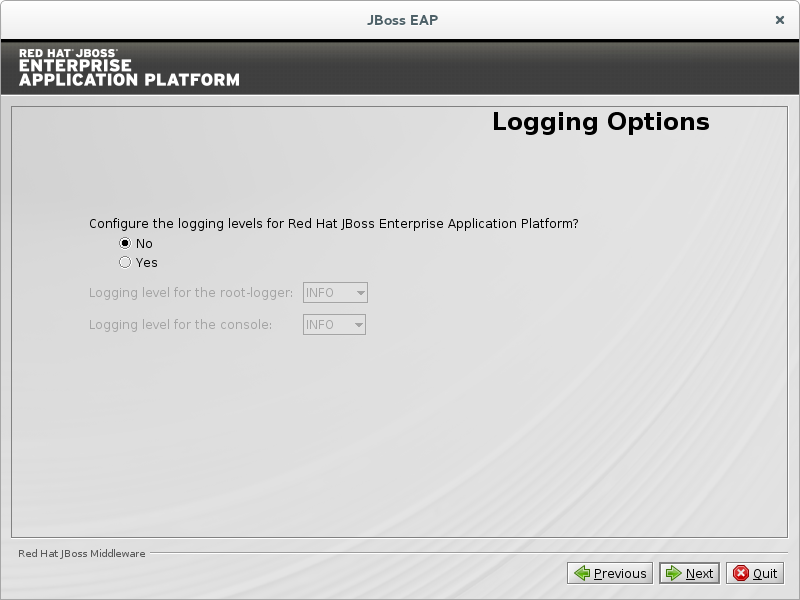Click the "Logging level for the root-logger" label

191,293
